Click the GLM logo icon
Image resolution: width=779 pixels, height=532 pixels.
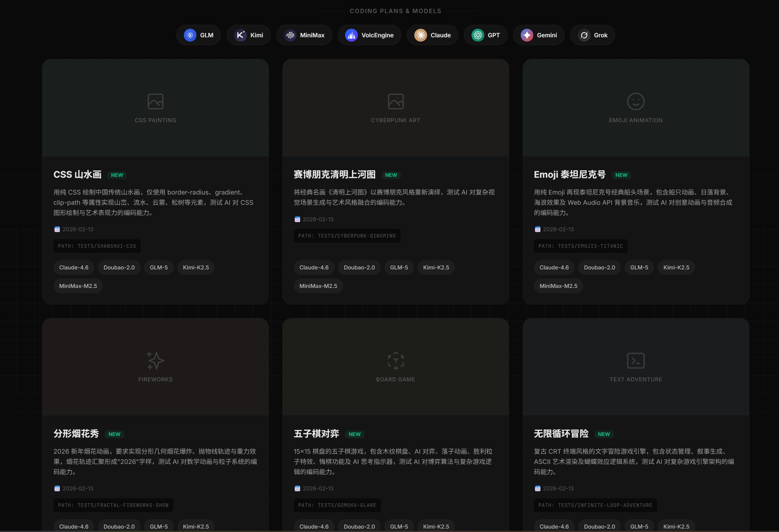(190, 35)
